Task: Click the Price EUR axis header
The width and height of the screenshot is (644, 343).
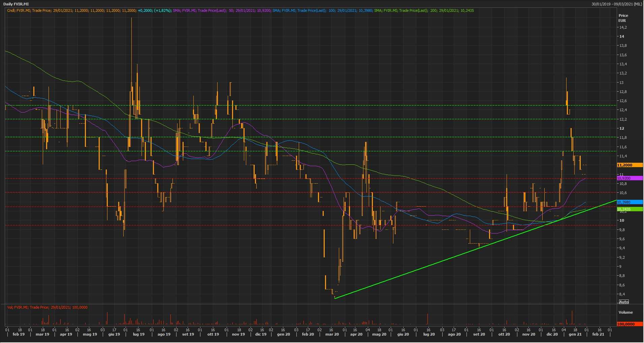Action: tap(623, 18)
